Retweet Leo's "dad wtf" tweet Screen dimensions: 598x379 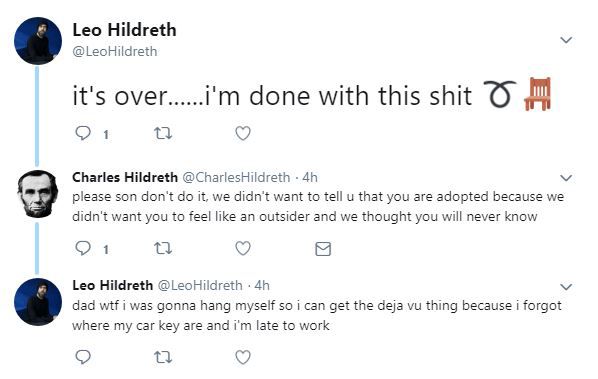(163, 357)
